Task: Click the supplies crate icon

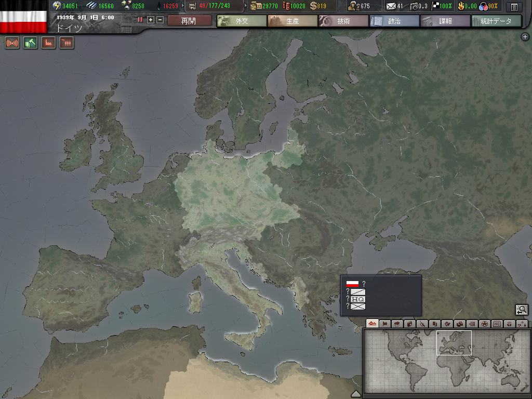Action: click(x=256, y=6)
